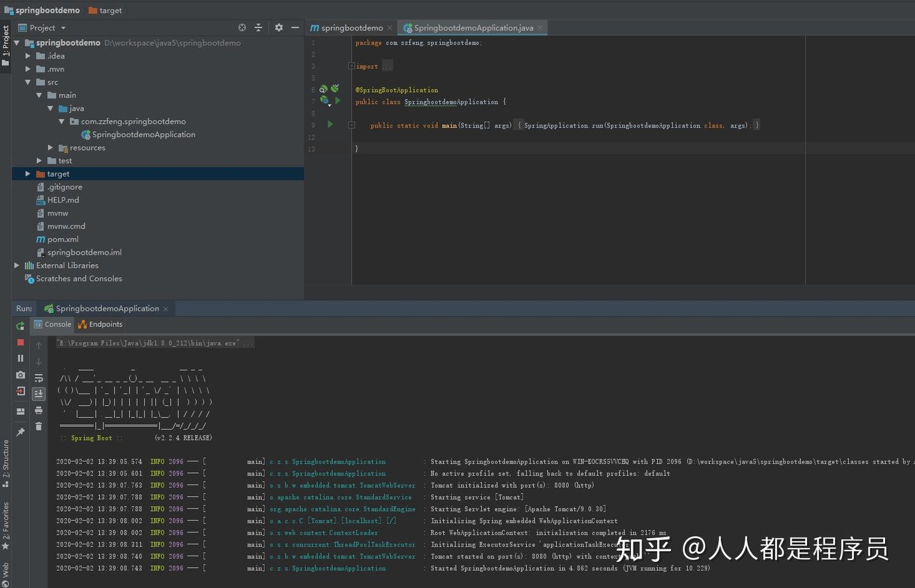Open the Project view dropdown
This screenshot has width=915, height=588.
(x=63, y=28)
